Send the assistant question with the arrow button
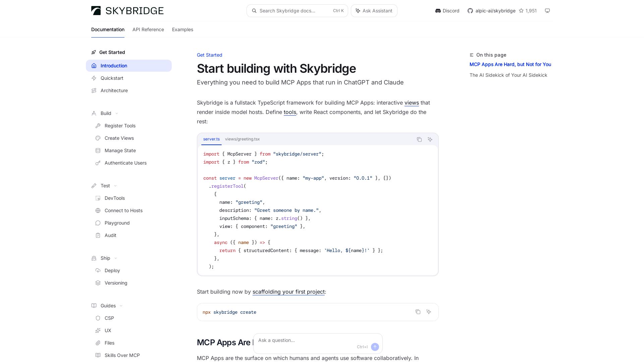 [375, 347]
